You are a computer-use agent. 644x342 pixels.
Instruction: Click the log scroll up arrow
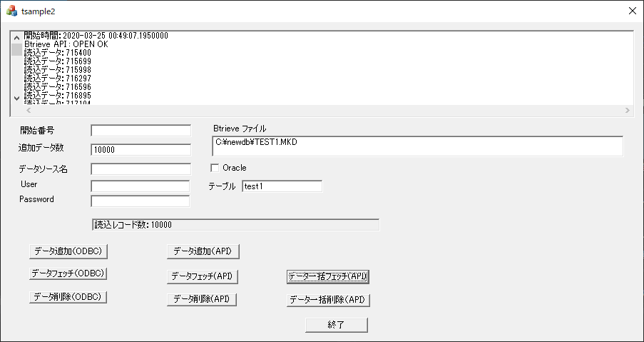tap(17, 37)
